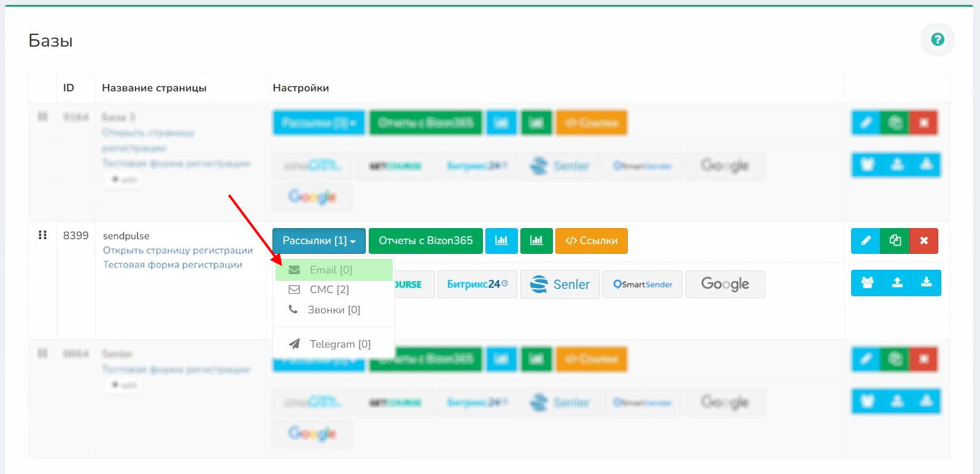Pick Telegram [0] from the dropdown menu

[x=339, y=344]
